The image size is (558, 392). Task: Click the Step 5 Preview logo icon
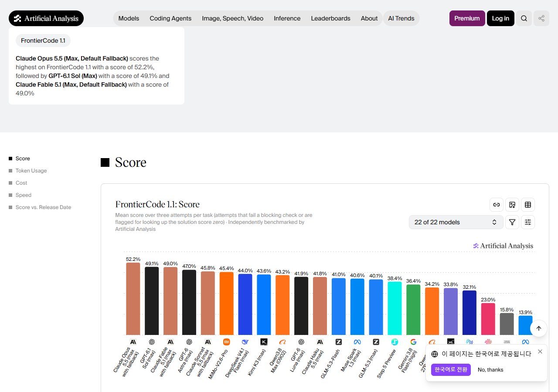coord(395,342)
